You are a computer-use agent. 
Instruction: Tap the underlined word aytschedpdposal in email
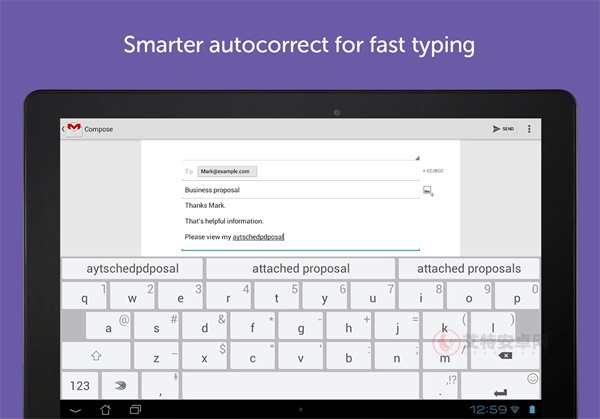tap(258, 237)
